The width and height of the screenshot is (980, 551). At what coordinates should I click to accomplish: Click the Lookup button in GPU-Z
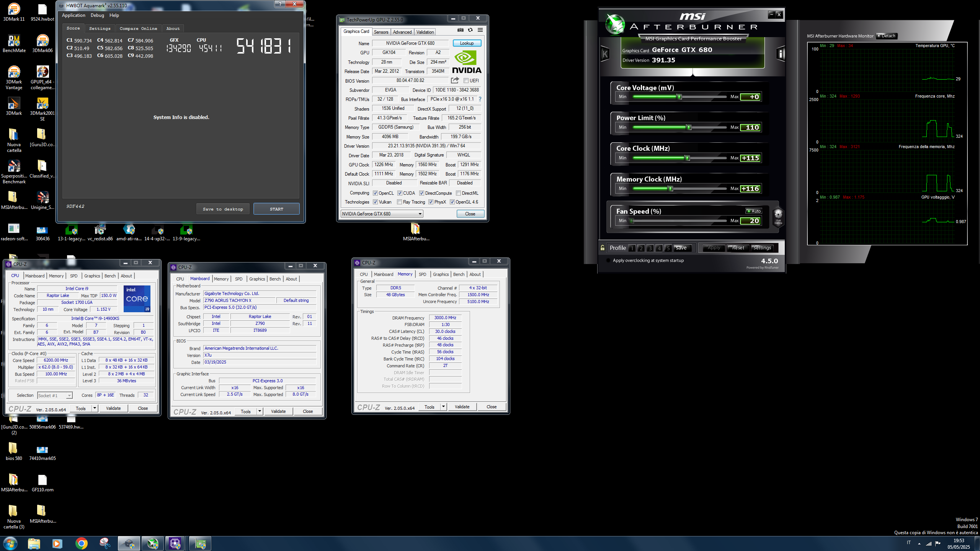click(x=467, y=43)
